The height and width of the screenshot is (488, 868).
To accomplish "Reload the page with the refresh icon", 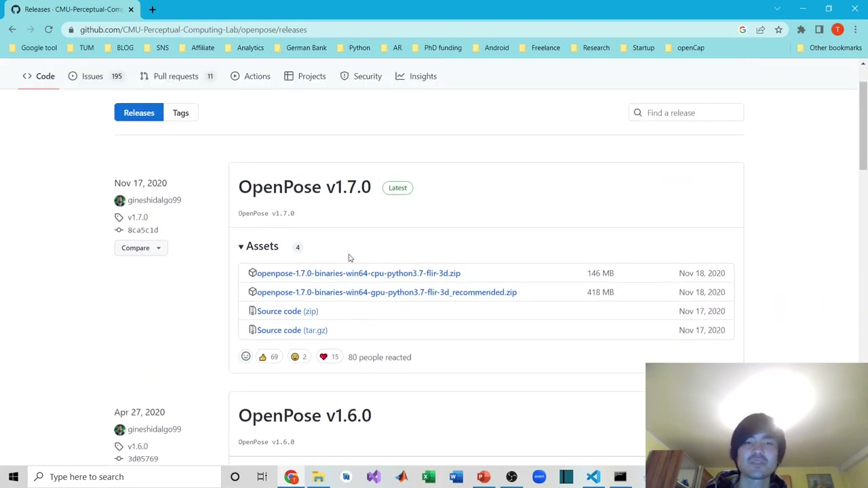I will [49, 30].
